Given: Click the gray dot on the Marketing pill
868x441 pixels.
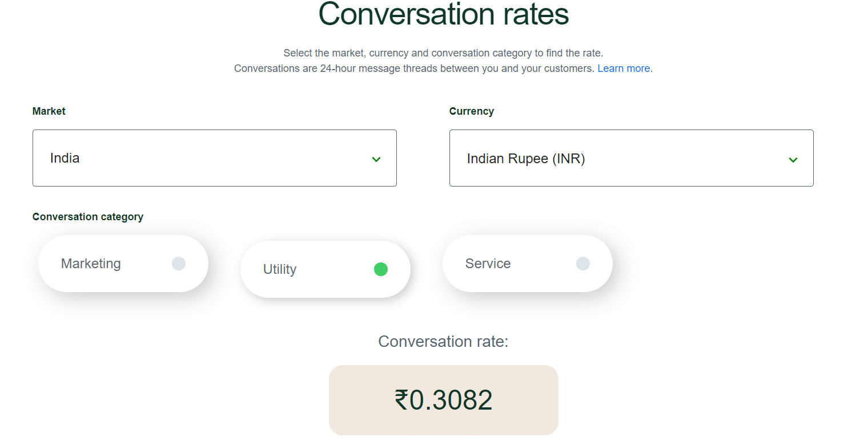Looking at the screenshot, I should 179,263.
